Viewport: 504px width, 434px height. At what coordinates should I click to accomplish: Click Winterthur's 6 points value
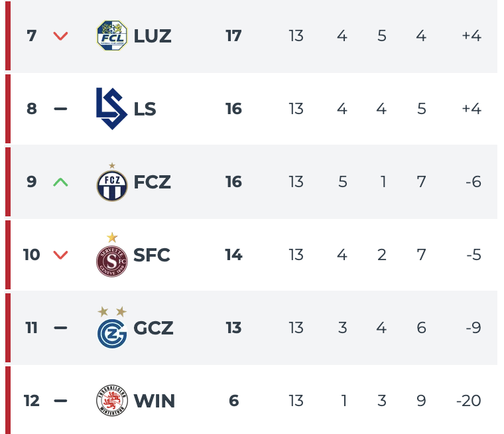[x=233, y=401]
